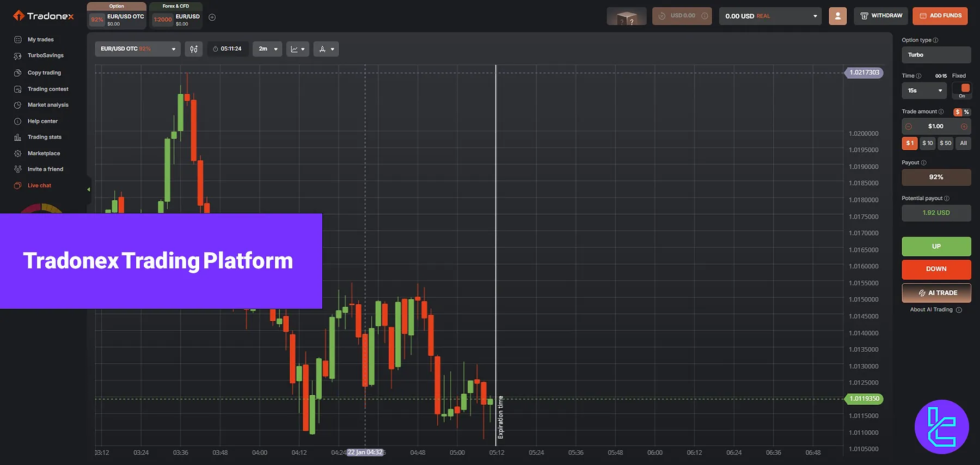This screenshot has width=980, height=465.
Task: Select the $1 preset amount
Action: pos(910,143)
